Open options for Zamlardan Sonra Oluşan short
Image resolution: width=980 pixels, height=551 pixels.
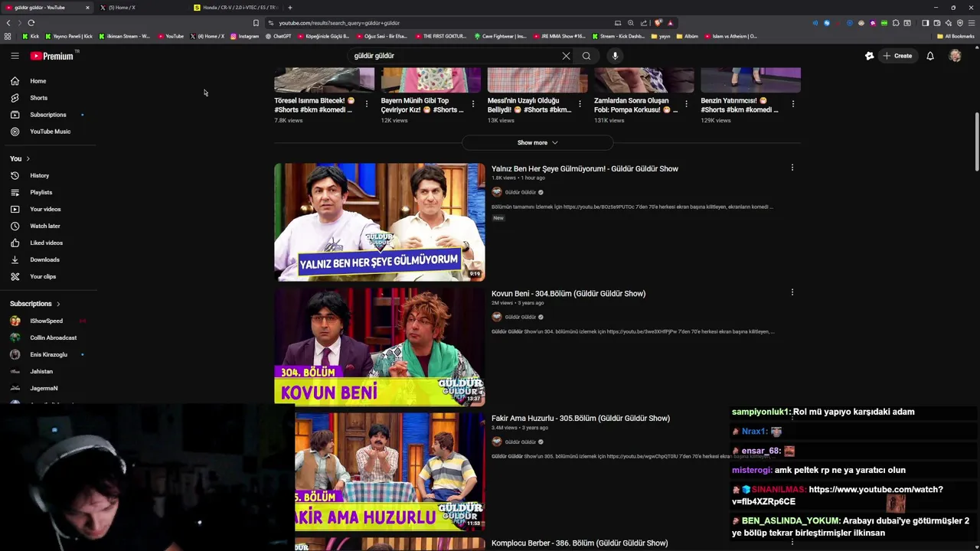[x=686, y=104]
